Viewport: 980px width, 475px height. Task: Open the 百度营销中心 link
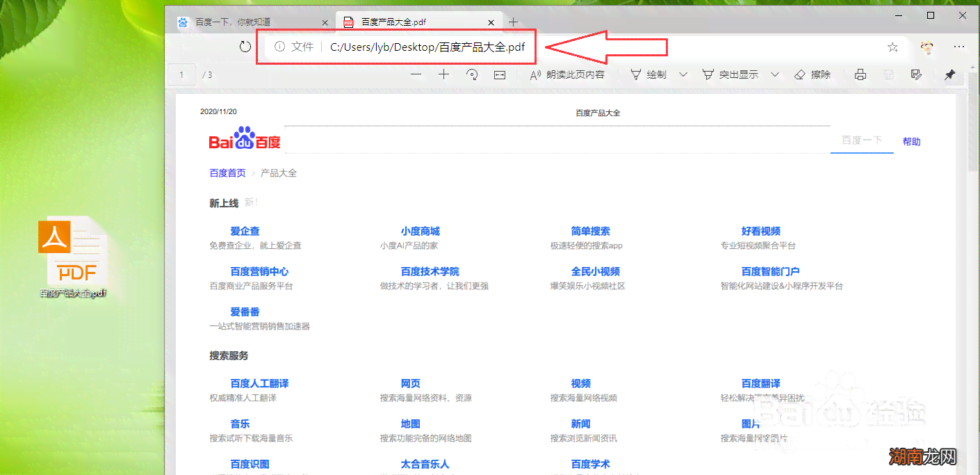point(259,271)
